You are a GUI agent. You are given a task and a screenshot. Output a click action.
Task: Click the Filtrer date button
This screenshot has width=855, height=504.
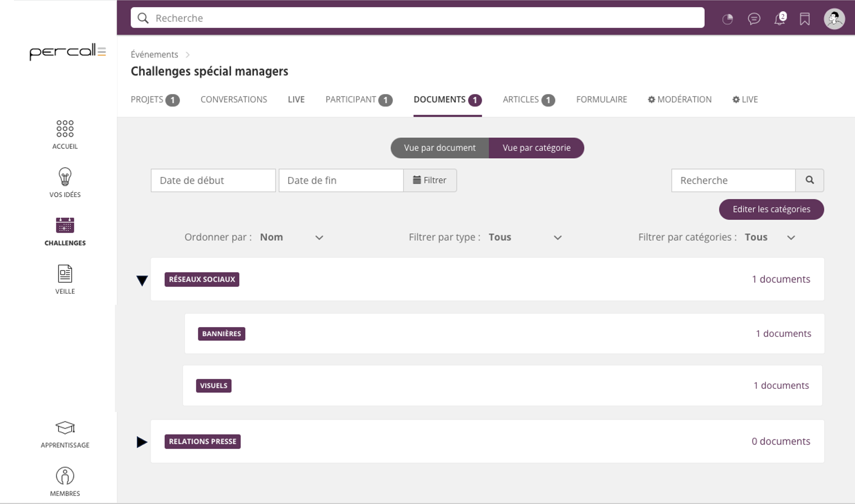click(430, 180)
